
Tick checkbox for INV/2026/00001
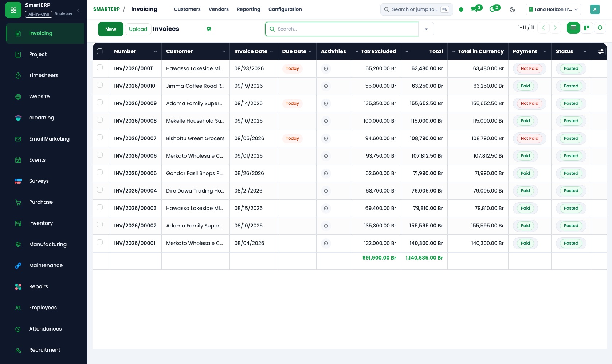click(100, 242)
